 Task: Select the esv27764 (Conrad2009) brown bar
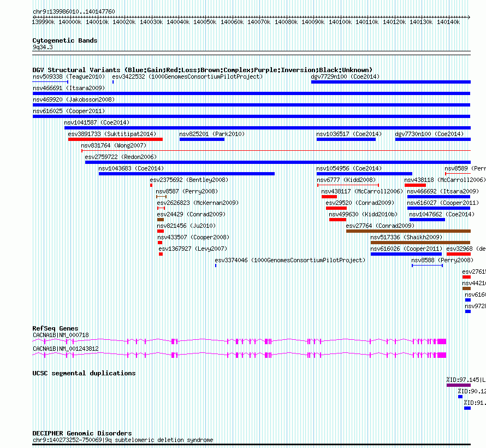pyautogui.click(x=408, y=231)
